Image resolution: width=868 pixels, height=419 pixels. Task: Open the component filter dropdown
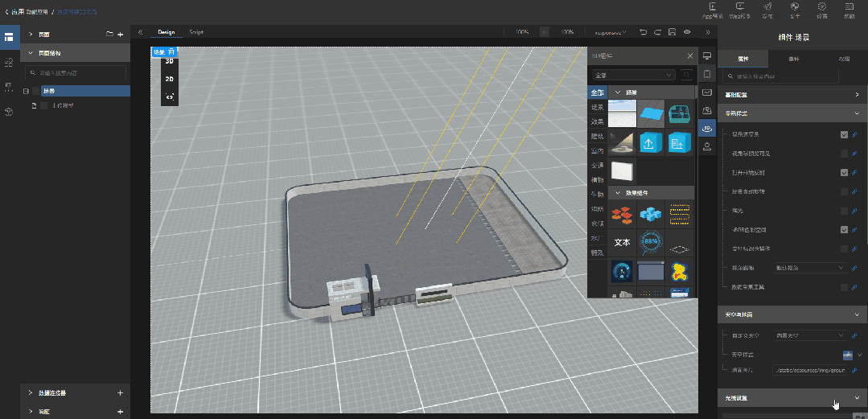click(x=633, y=75)
